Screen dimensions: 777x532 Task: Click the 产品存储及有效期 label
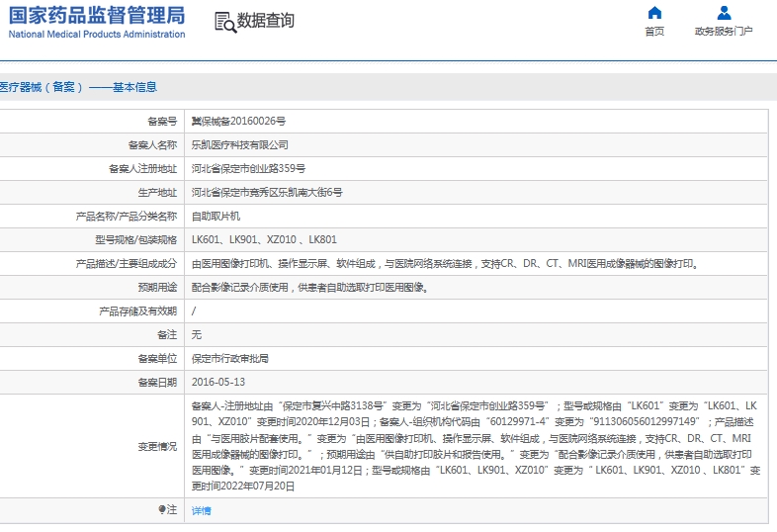point(137,310)
